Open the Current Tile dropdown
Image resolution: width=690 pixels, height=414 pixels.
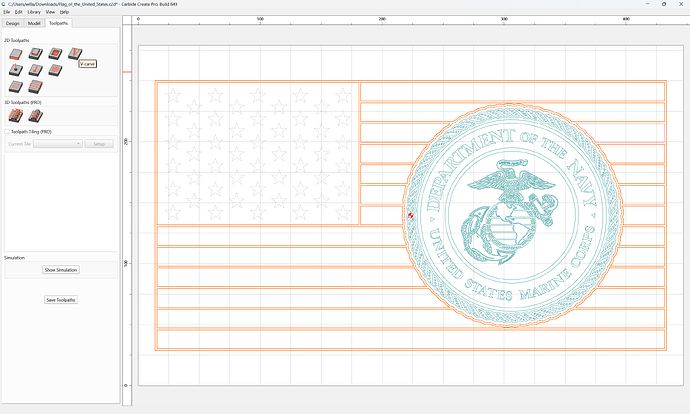[x=58, y=144]
